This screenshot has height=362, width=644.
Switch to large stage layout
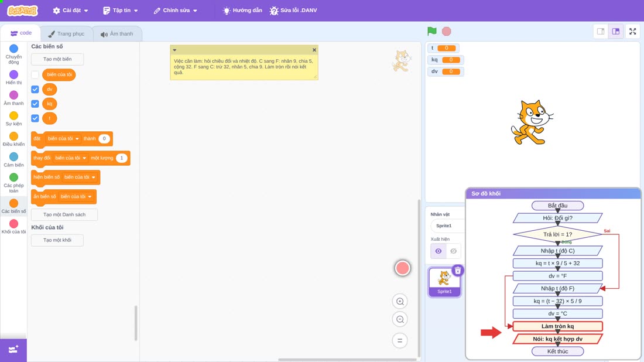pyautogui.click(x=616, y=31)
